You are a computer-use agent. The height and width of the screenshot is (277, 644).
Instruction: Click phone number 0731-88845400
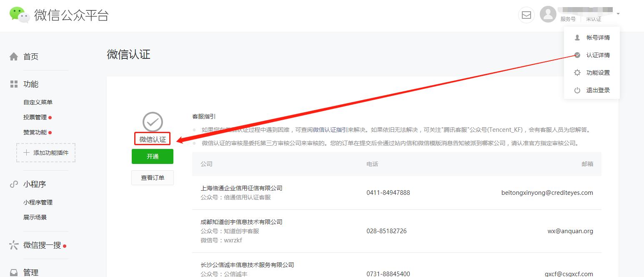(388, 274)
